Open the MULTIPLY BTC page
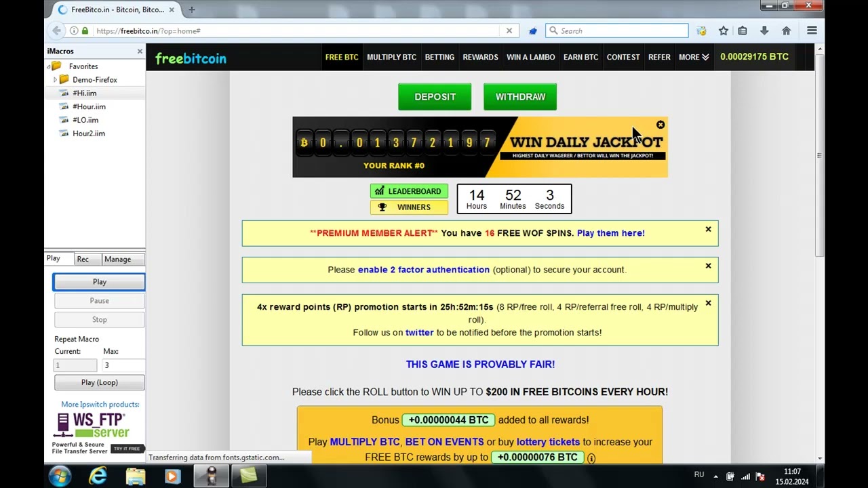The width and height of the screenshot is (868, 488). coord(391,57)
